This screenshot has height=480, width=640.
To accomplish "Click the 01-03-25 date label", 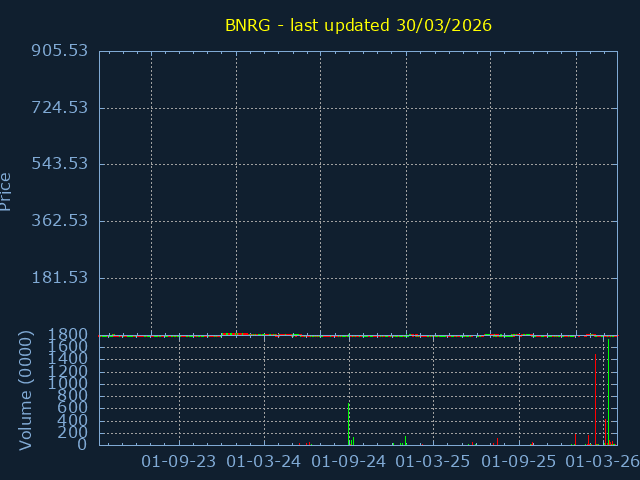I will coord(434,461).
